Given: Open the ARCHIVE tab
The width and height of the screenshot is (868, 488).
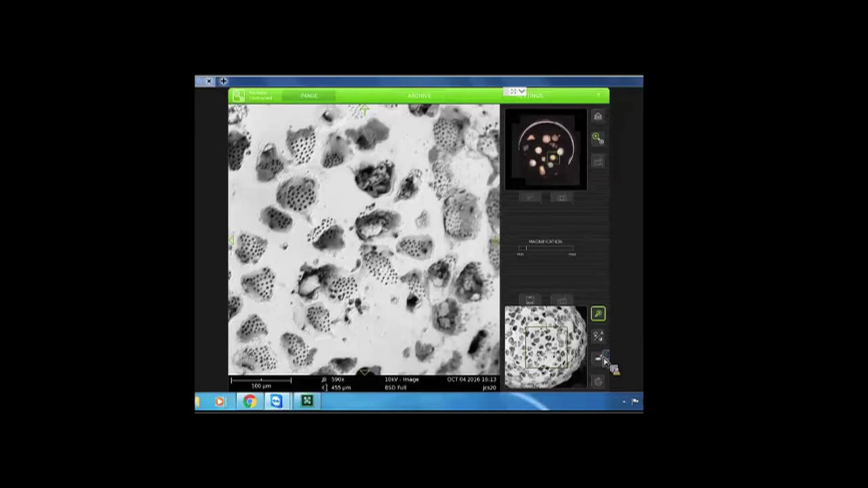Looking at the screenshot, I should [419, 96].
